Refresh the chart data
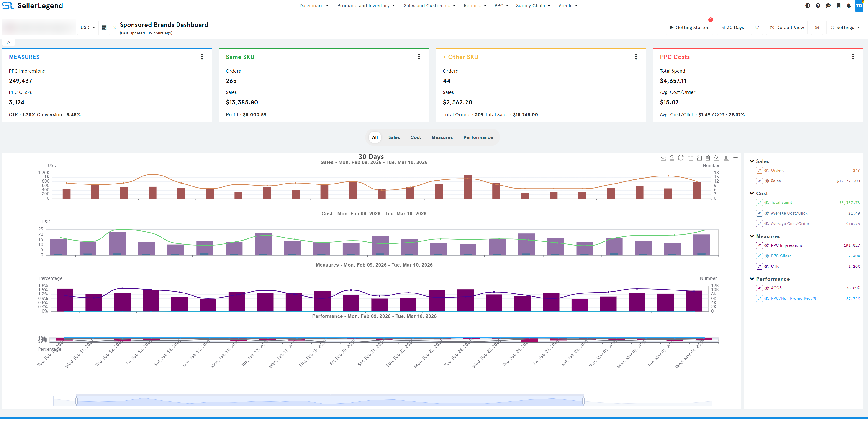 681,158
